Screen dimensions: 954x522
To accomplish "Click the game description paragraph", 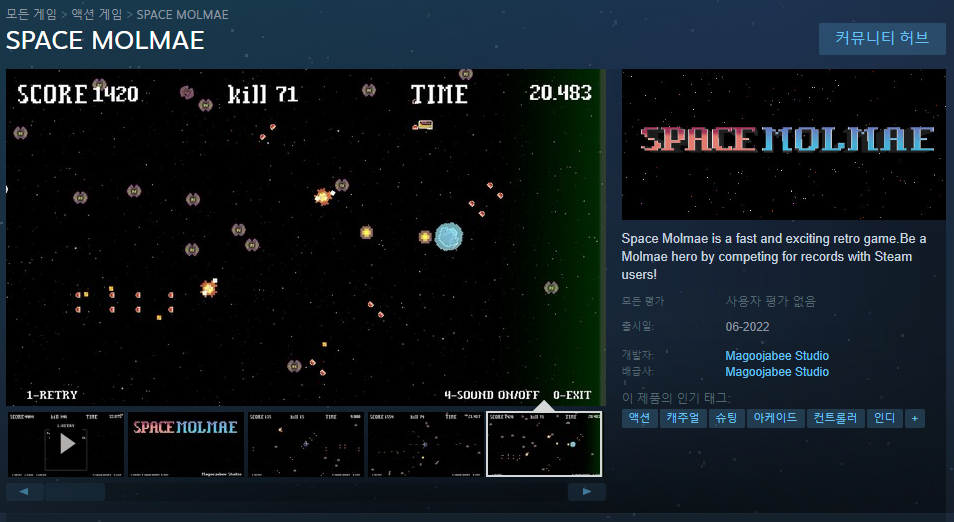I will (774, 256).
